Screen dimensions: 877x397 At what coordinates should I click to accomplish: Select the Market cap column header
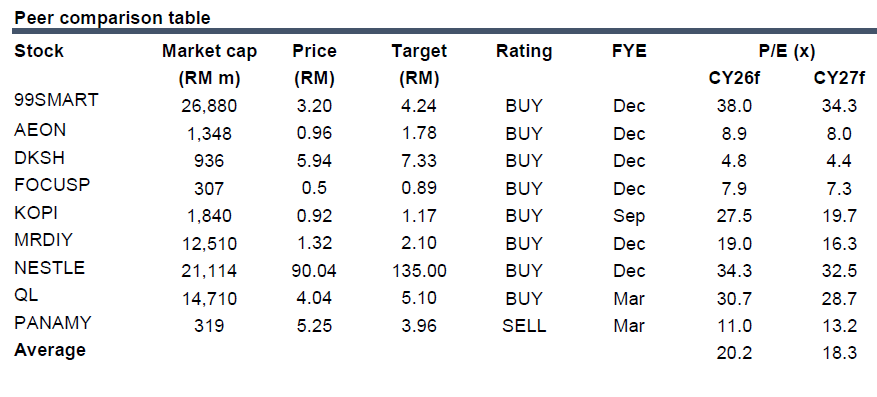pos(210,51)
